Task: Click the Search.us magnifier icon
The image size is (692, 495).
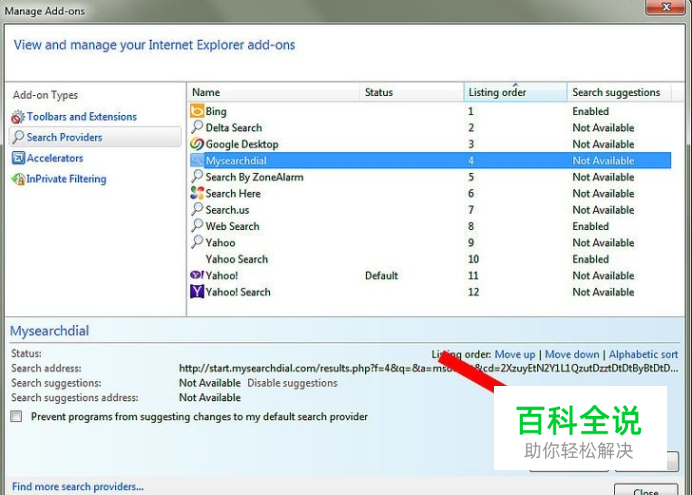Action: [x=197, y=209]
